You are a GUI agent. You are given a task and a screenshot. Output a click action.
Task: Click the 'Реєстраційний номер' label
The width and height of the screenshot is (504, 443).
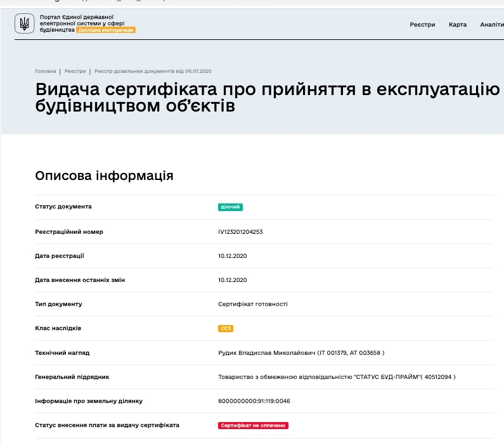pos(69,231)
